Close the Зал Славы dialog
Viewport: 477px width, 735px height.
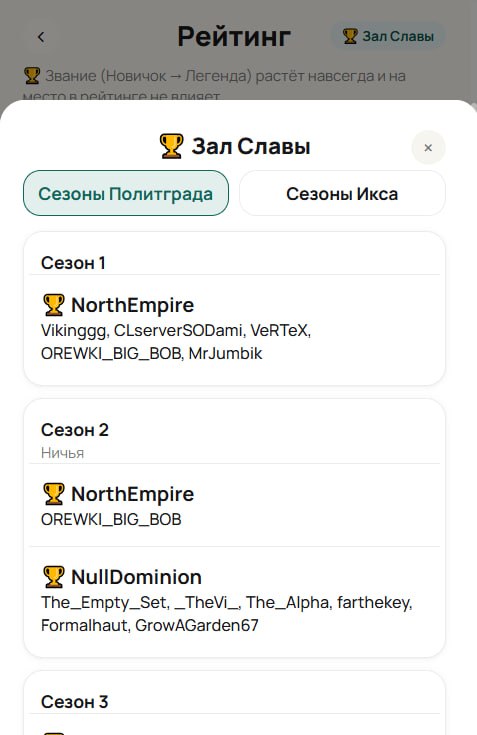pyautogui.click(x=428, y=148)
